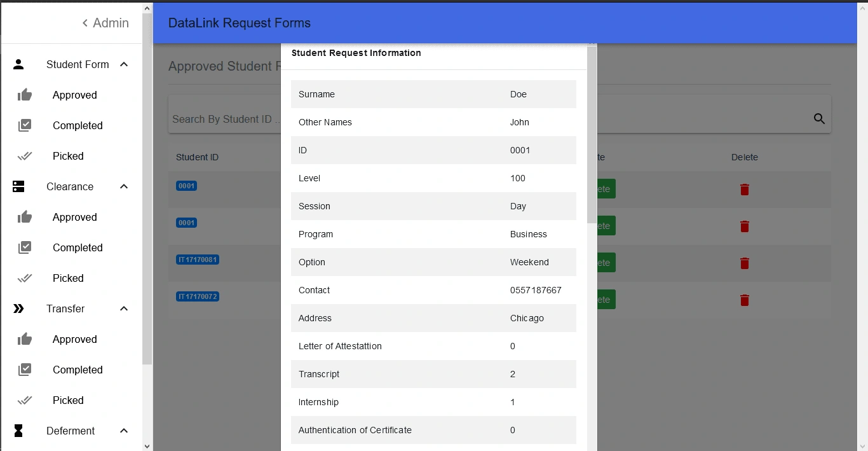Click the Authentication of Certificate row label
Image resolution: width=868 pixels, height=451 pixels.
click(355, 430)
